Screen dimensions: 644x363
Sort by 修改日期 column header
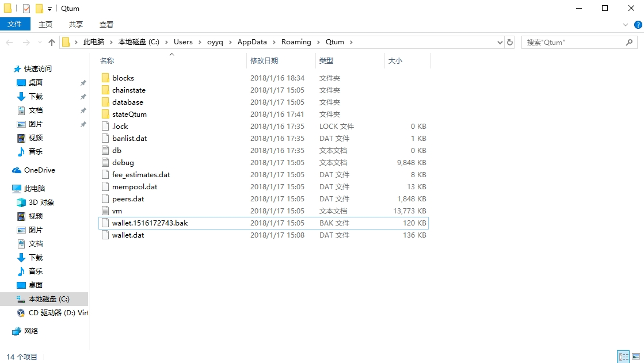tap(264, 60)
